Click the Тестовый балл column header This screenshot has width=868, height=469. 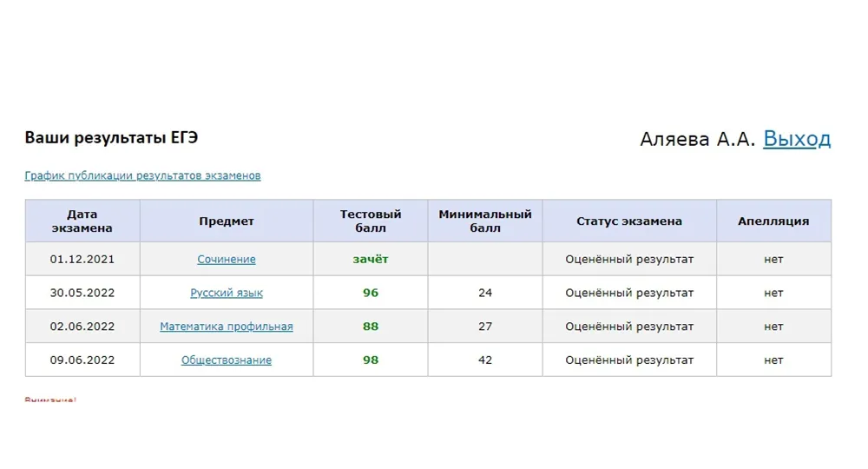point(371,221)
